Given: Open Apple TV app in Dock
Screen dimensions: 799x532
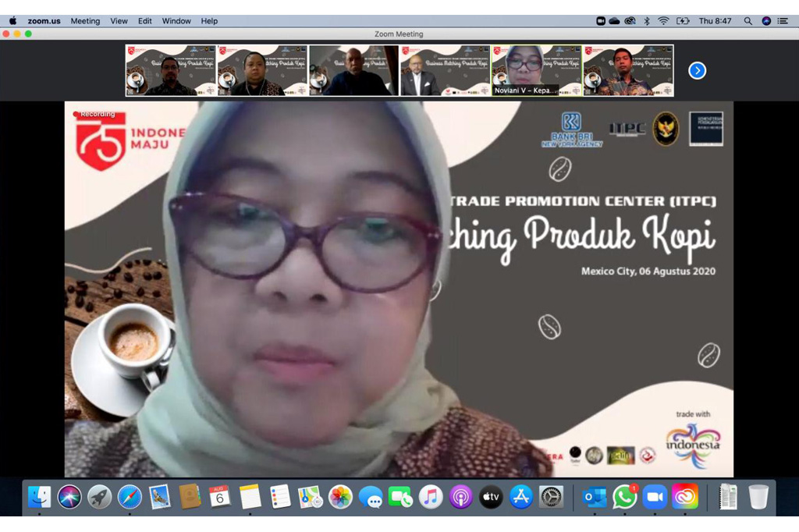Looking at the screenshot, I should 491,497.
